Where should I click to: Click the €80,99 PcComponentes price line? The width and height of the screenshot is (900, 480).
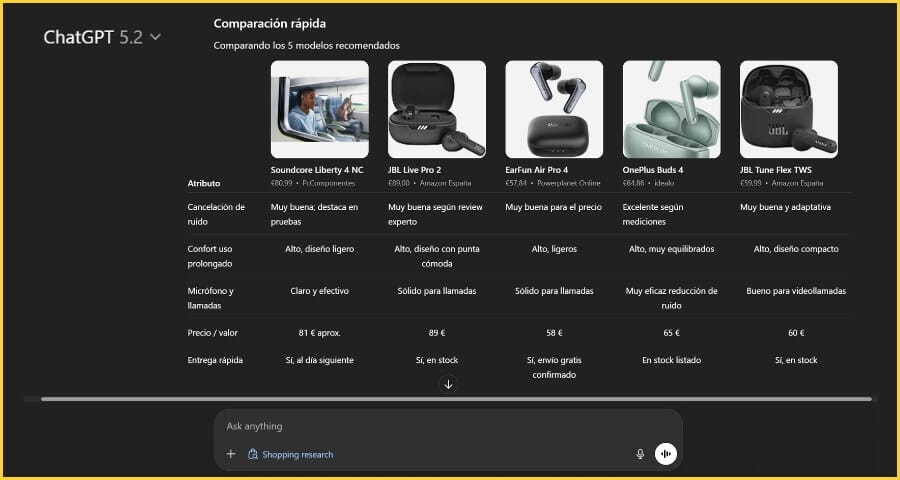click(x=313, y=183)
